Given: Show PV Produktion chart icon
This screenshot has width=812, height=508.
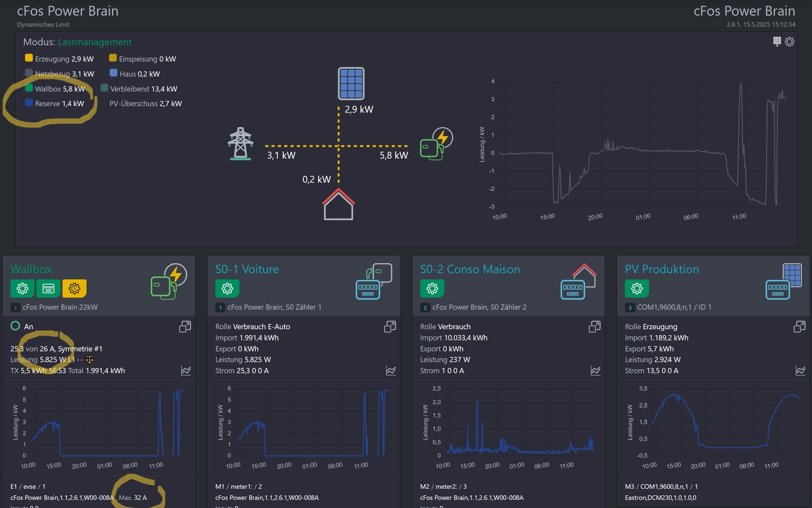Looking at the screenshot, I should point(801,371).
